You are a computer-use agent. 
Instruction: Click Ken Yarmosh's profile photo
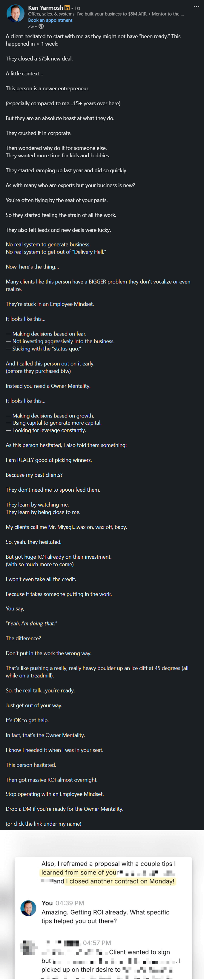click(15, 14)
